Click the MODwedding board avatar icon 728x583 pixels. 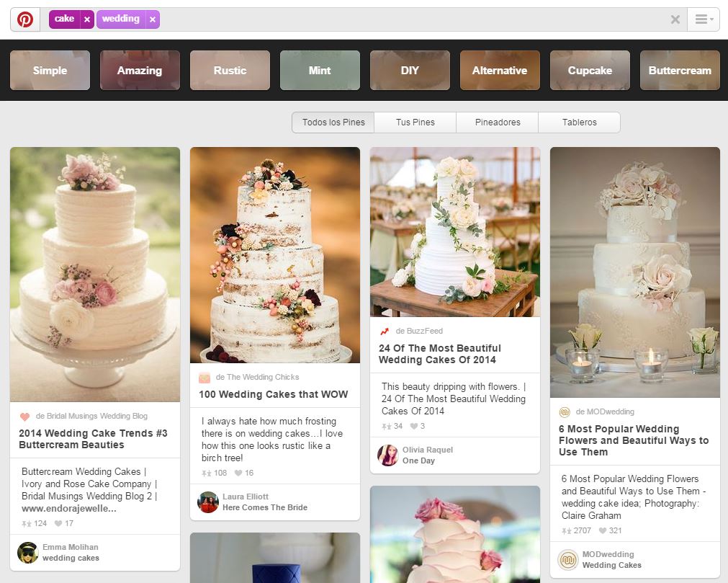tap(568, 560)
